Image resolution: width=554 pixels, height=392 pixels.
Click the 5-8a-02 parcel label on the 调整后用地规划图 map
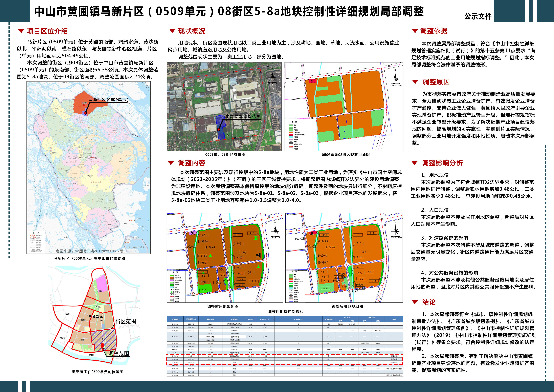[x=342, y=287]
